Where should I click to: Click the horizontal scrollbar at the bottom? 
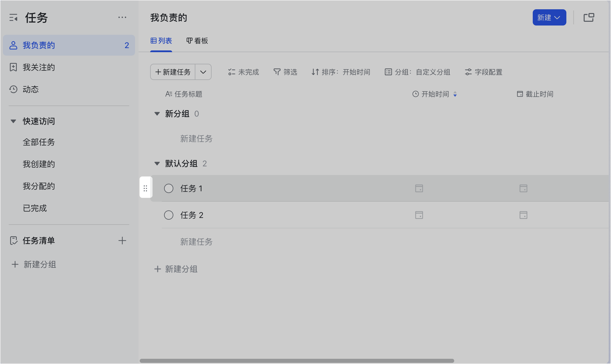tap(297, 361)
